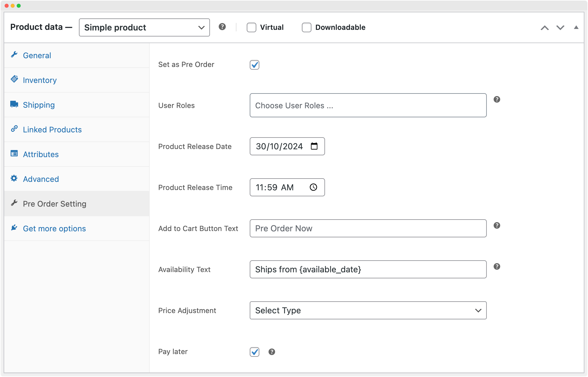Viewport: 588px width, 377px height.
Task: Open the clock picker for release time
Action: click(x=313, y=187)
